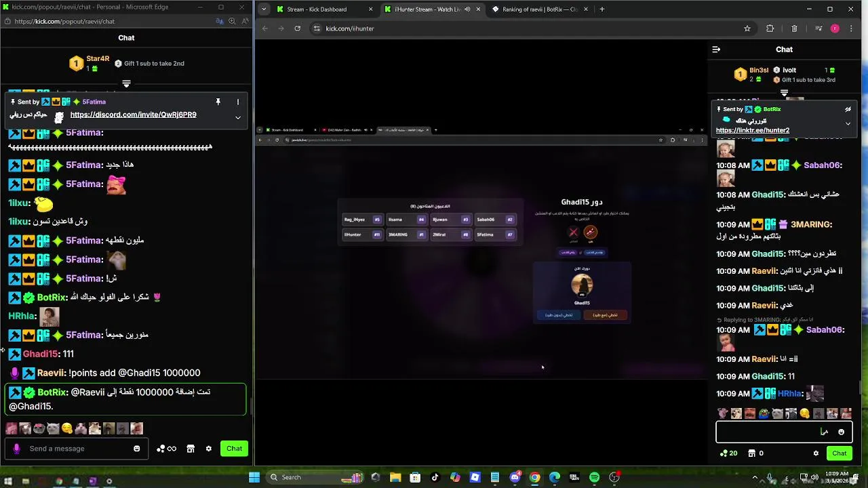
Task: Click taskbar Search box
Action: pyautogui.click(x=315, y=478)
